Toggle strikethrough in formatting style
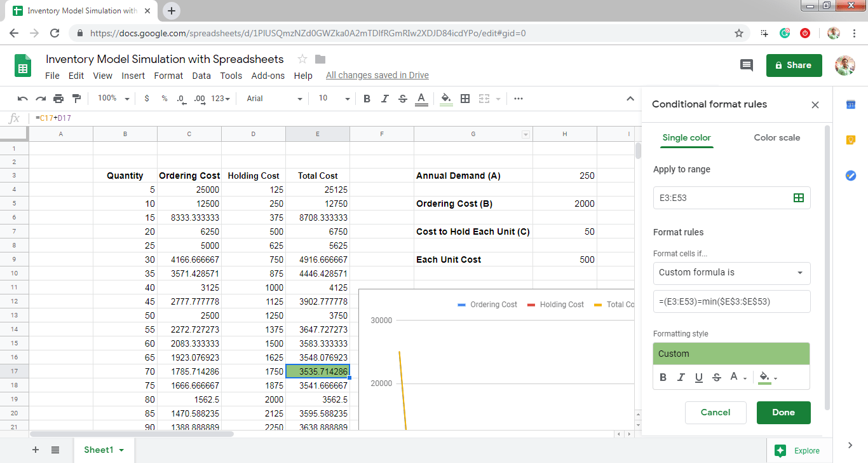The height and width of the screenshot is (463, 868). coord(717,377)
